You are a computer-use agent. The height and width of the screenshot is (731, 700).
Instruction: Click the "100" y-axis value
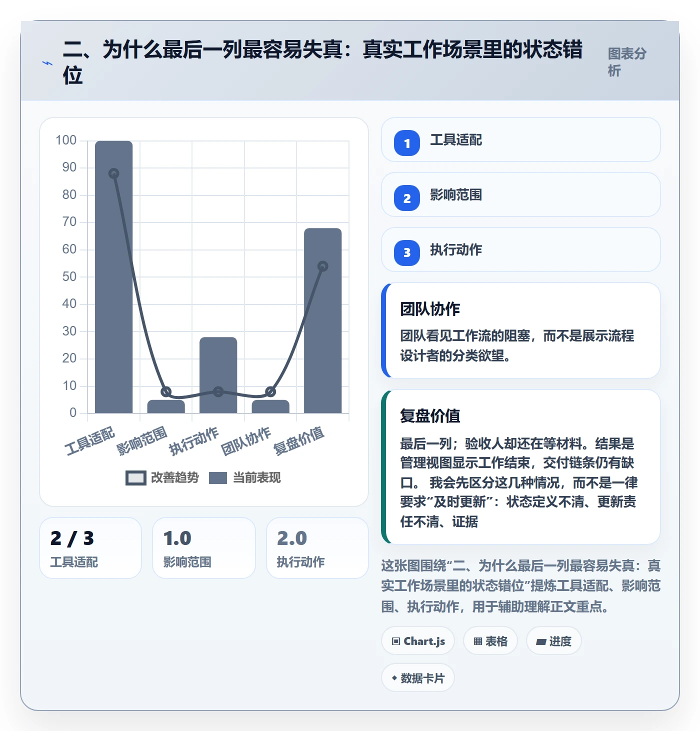click(x=66, y=140)
